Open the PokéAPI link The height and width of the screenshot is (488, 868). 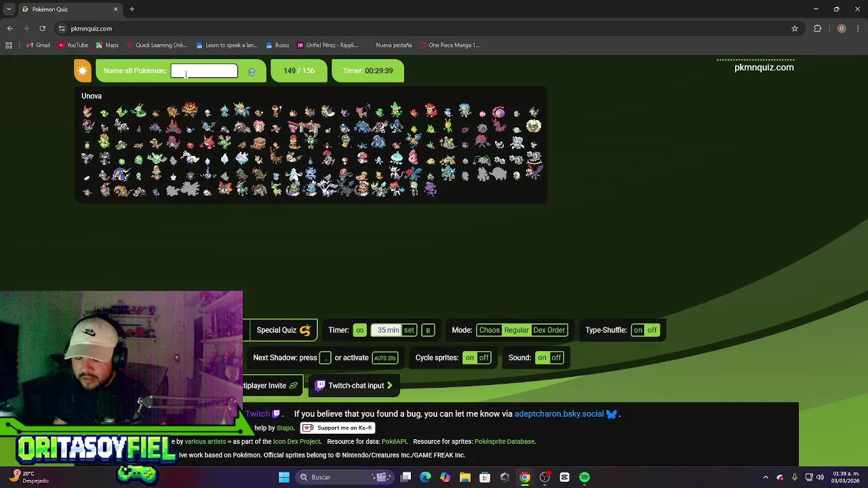(x=394, y=442)
